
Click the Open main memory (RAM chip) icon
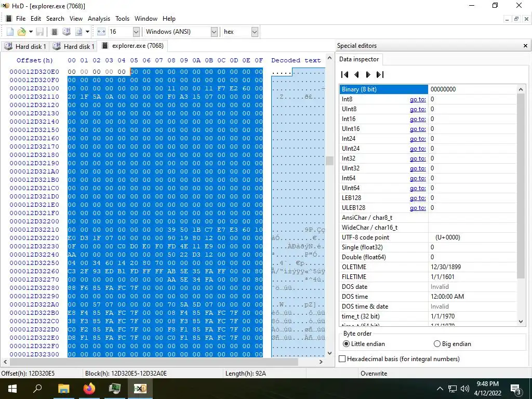pos(54,32)
